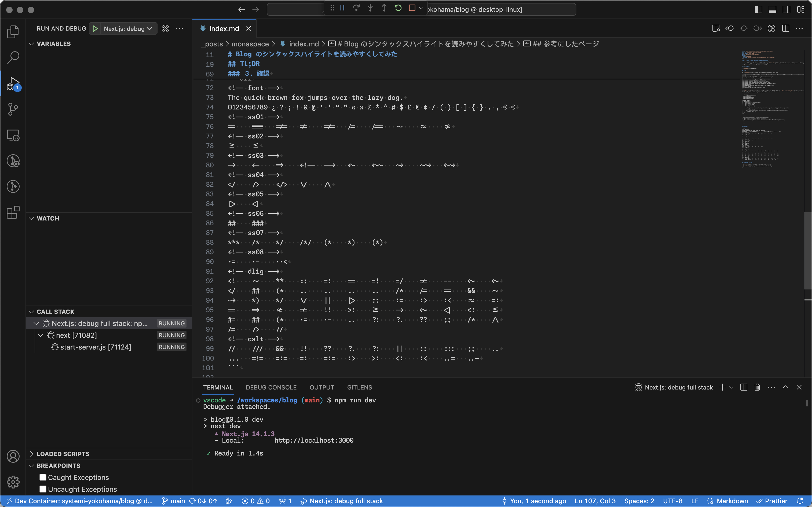Open the markdown preview to the side

click(x=716, y=28)
